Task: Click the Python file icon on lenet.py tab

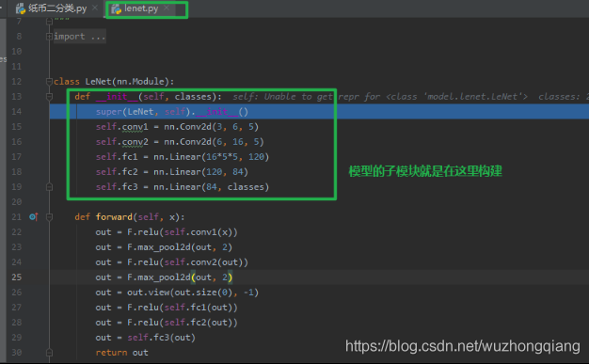Action: [x=117, y=8]
